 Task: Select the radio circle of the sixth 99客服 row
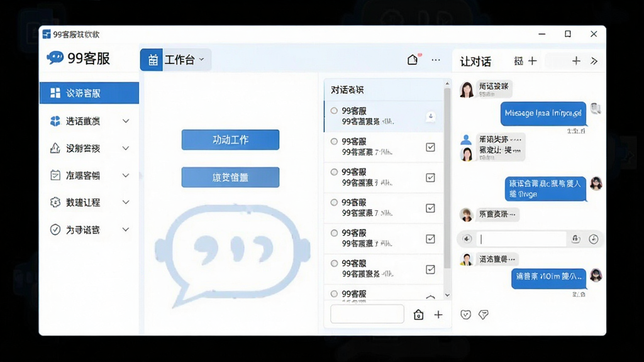pyautogui.click(x=335, y=263)
